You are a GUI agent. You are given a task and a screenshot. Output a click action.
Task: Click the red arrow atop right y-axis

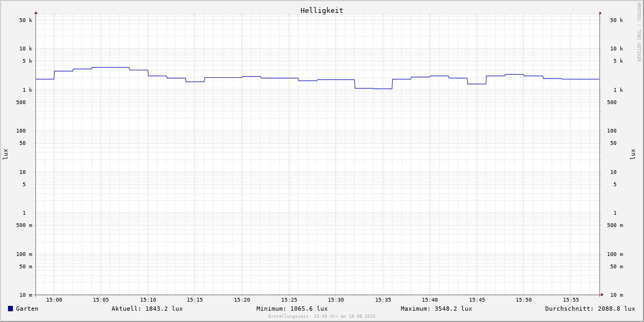600,13
